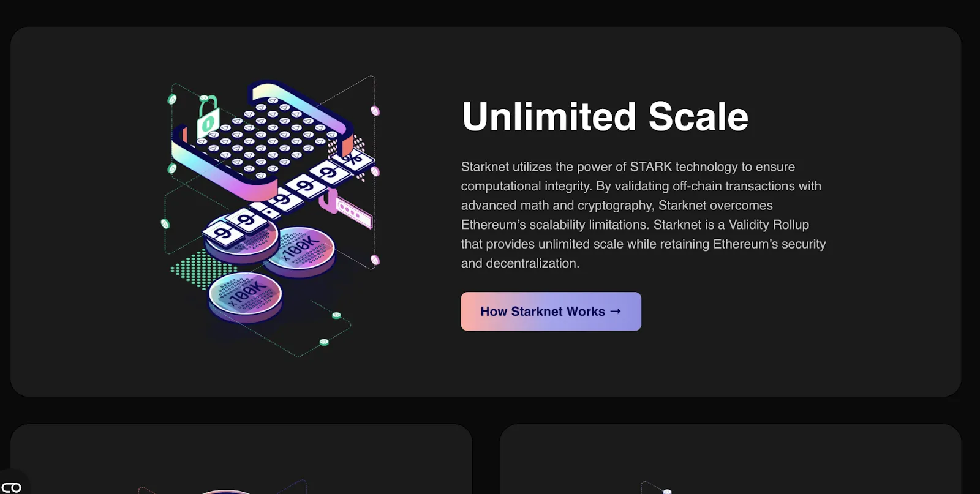This screenshot has width=980, height=494.
Task: Click the gradient tray of token dots
Action: pos(262,138)
